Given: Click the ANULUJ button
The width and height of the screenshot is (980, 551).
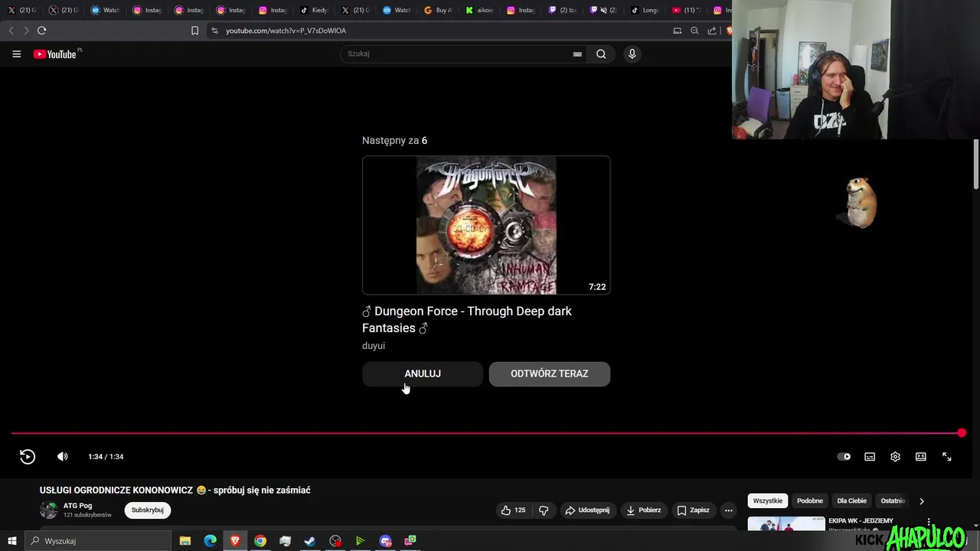Looking at the screenshot, I should (x=423, y=373).
